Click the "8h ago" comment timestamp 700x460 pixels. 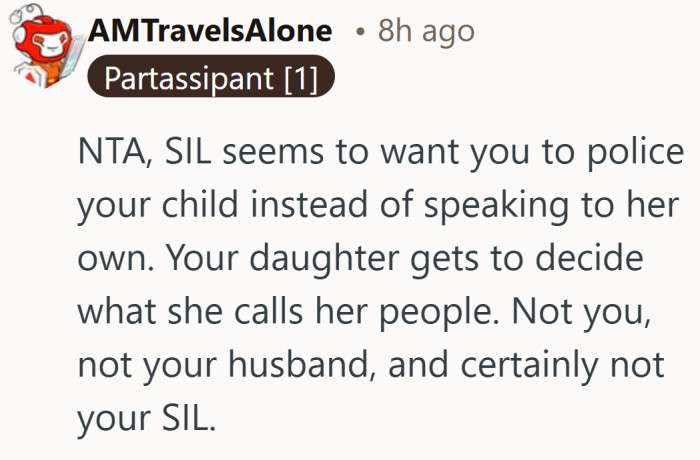(425, 31)
